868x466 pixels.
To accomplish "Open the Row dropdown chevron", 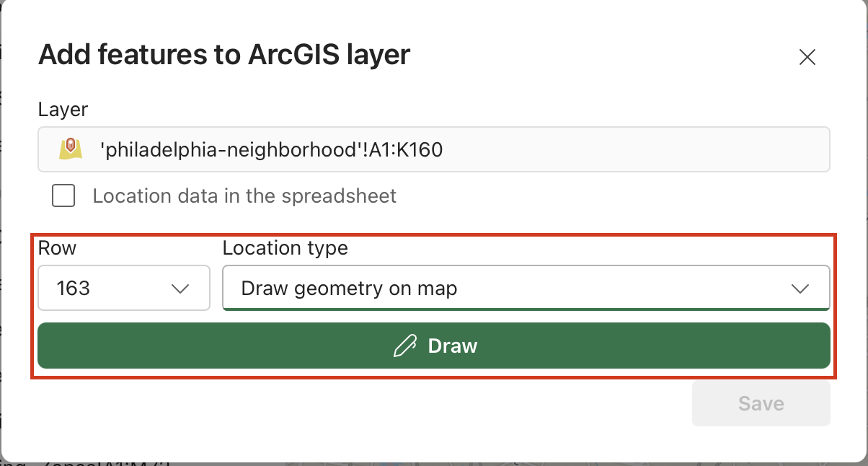I will [180, 288].
